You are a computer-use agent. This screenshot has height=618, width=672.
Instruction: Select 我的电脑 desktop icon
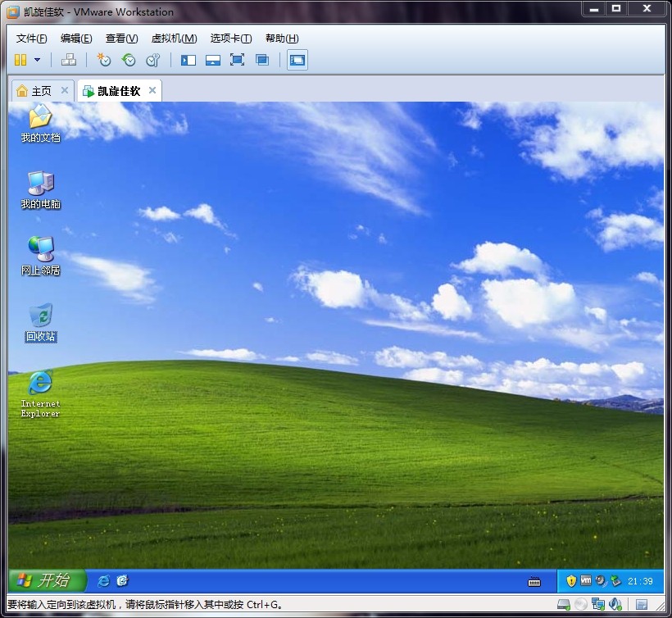[x=41, y=190]
